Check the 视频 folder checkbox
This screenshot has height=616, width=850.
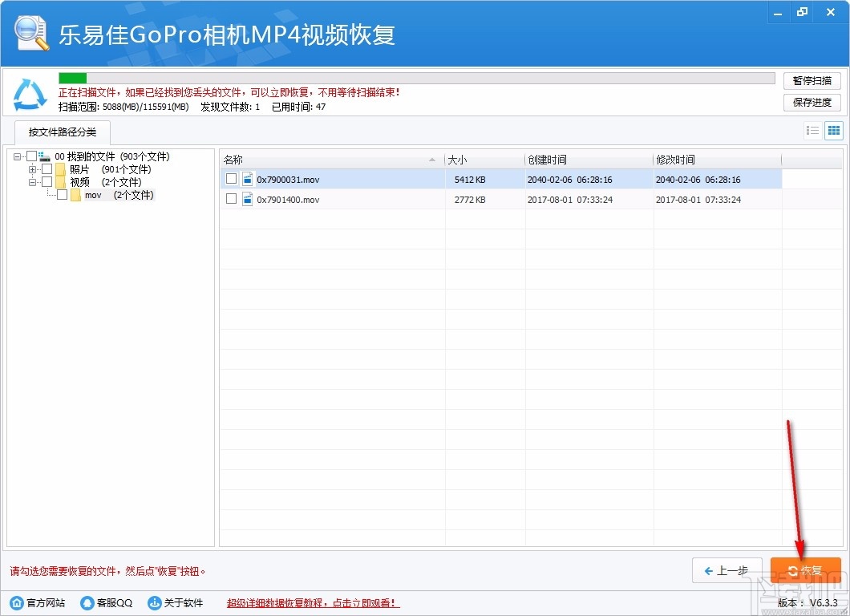pos(47,181)
